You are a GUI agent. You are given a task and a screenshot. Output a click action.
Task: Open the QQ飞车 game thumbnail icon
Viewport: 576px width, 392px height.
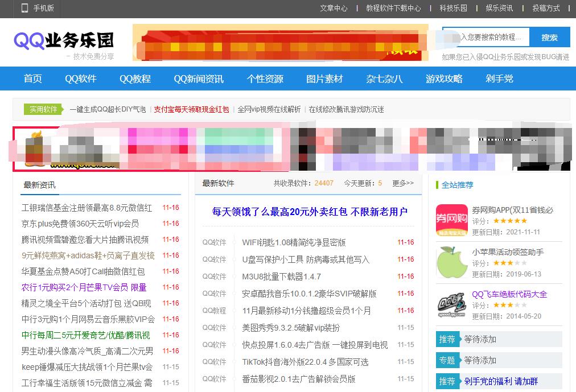tap(451, 304)
